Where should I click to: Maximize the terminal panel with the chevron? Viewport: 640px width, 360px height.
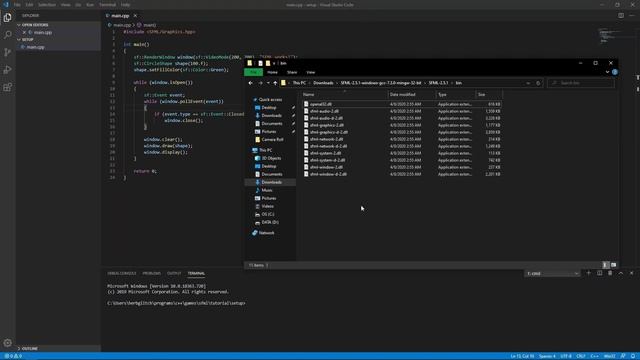tap(621, 273)
